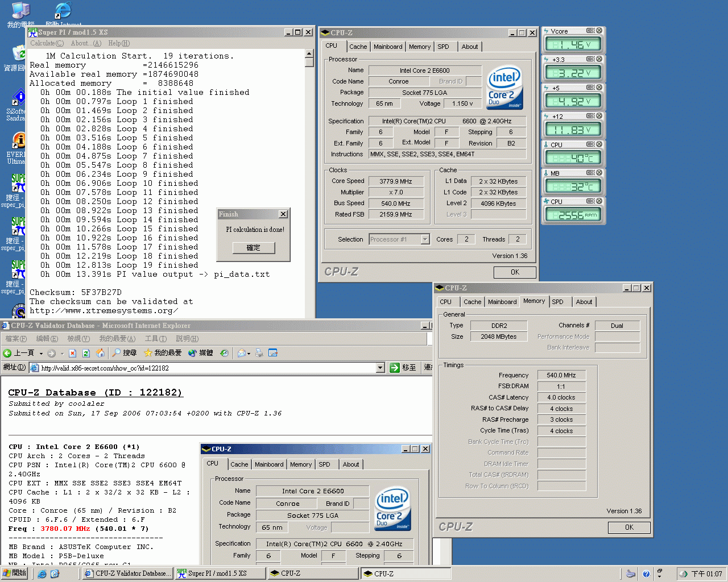Open settings of +12 voltage gadget
The image size is (728, 582).
590,116
